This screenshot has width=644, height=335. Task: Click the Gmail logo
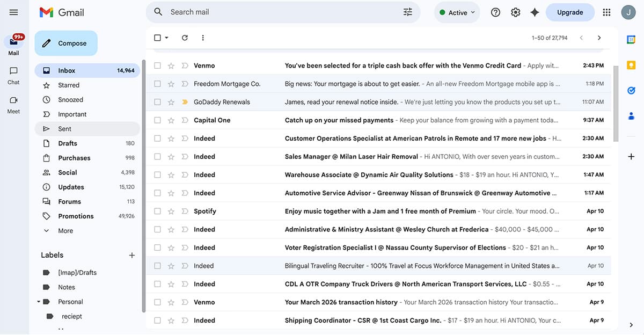pos(62,12)
